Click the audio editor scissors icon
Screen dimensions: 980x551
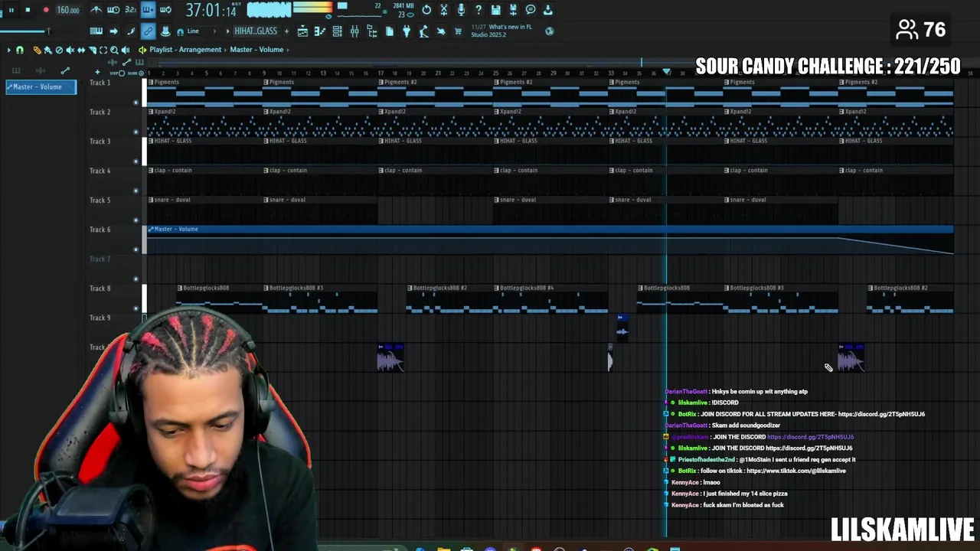(x=444, y=10)
